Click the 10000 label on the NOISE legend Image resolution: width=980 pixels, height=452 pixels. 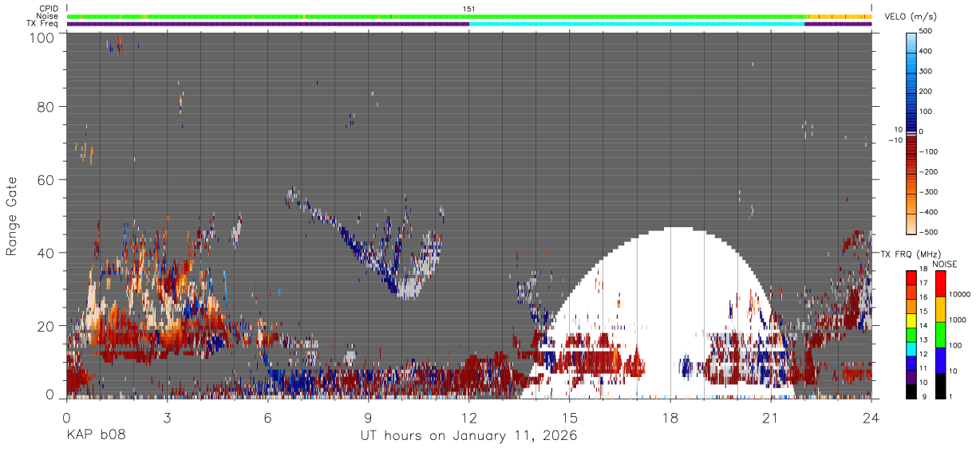pyautogui.click(x=958, y=294)
